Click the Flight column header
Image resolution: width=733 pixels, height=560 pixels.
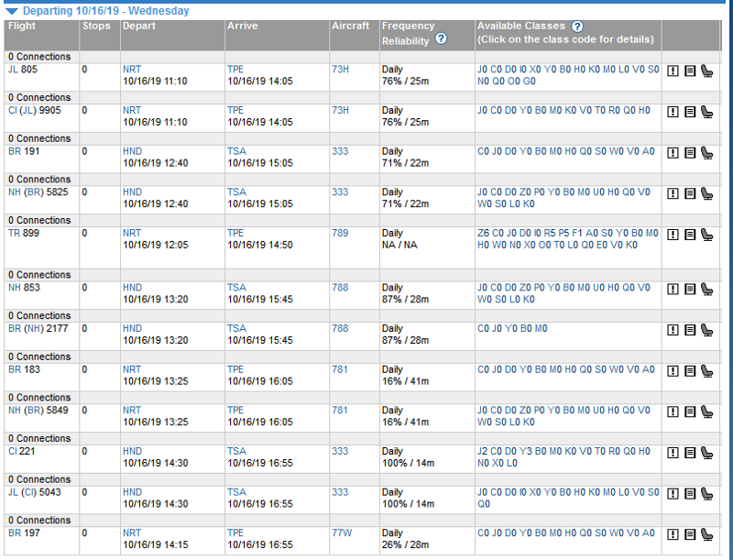[22, 26]
